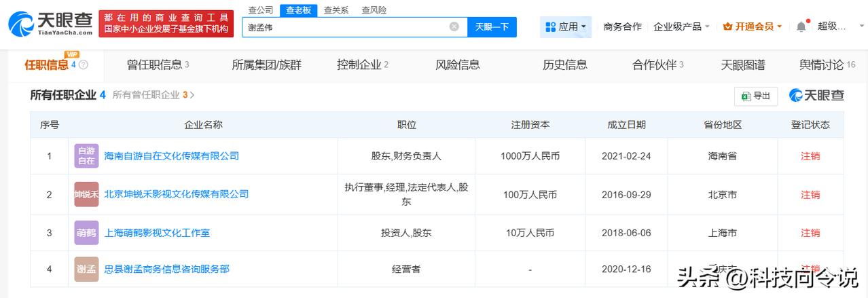Open 海南自游自在 company logo thumbnail
The width and height of the screenshot is (868, 298).
(86, 156)
